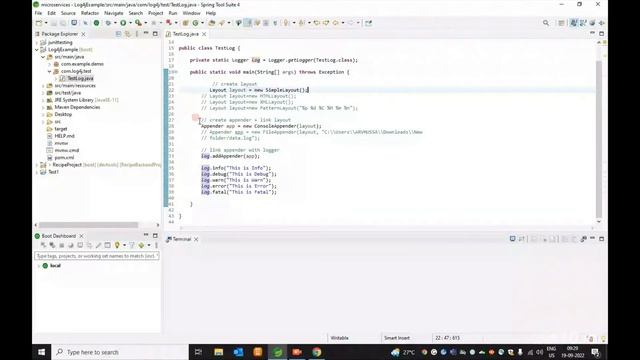Maximize the Terminal view

click(602, 239)
